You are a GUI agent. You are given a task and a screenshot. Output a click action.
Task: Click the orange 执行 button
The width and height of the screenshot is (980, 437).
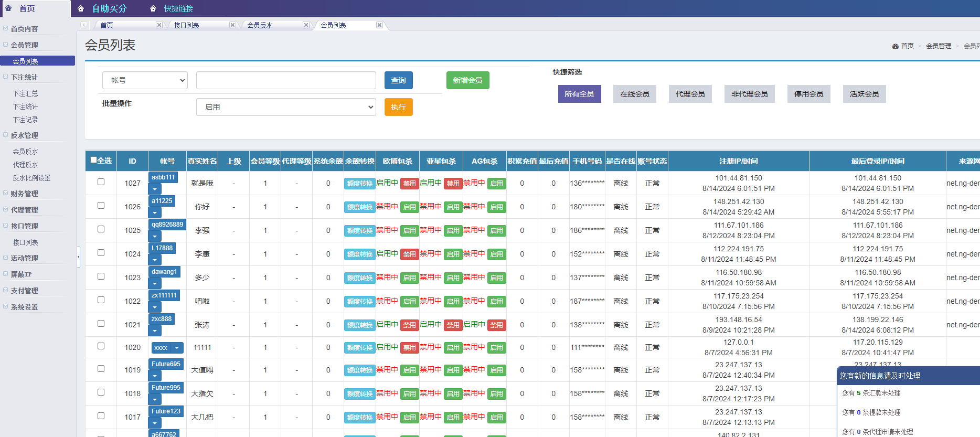398,107
